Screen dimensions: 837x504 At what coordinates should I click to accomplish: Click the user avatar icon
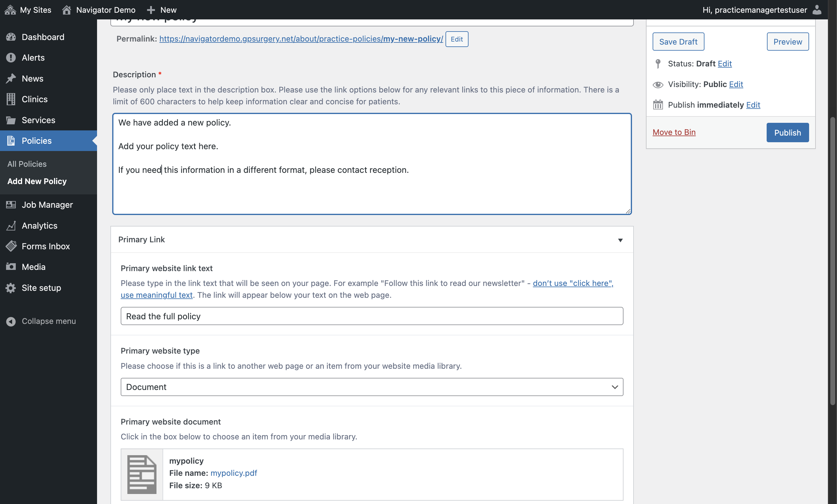click(x=817, y=10)
